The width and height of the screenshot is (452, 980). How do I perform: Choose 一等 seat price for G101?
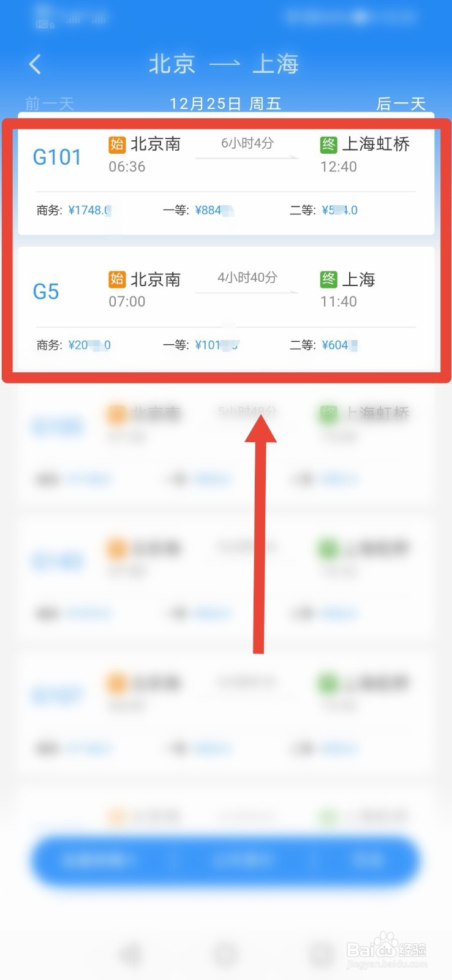pos(198,210)
